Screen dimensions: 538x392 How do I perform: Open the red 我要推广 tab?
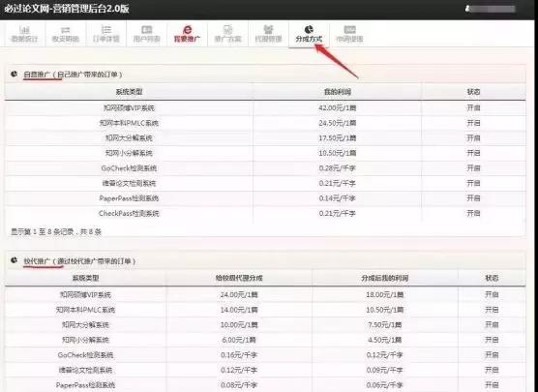(x=187, y=34)
